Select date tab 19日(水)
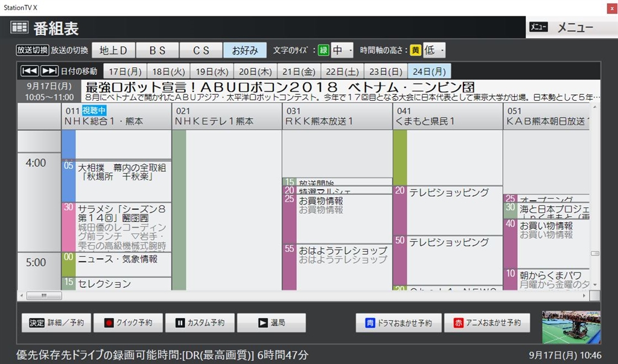The height and width of the screenshot is (364, 618). pyautogui.click(x=212, y=71)
